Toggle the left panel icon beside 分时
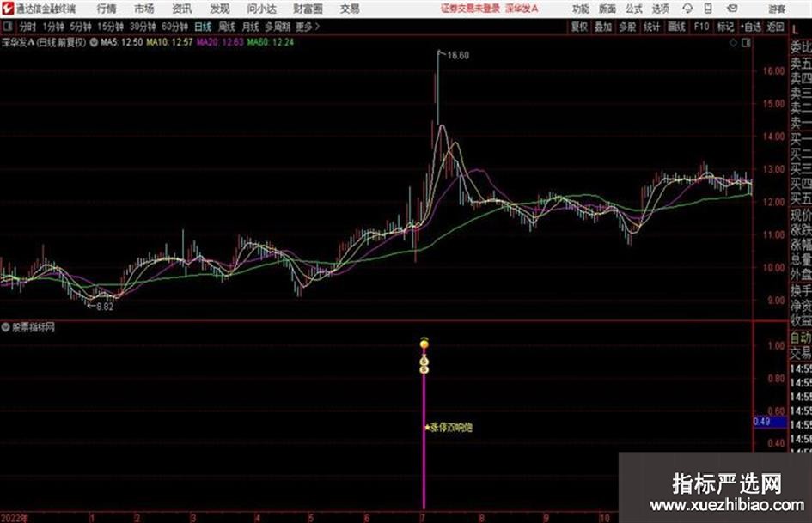 coord(7,27)
